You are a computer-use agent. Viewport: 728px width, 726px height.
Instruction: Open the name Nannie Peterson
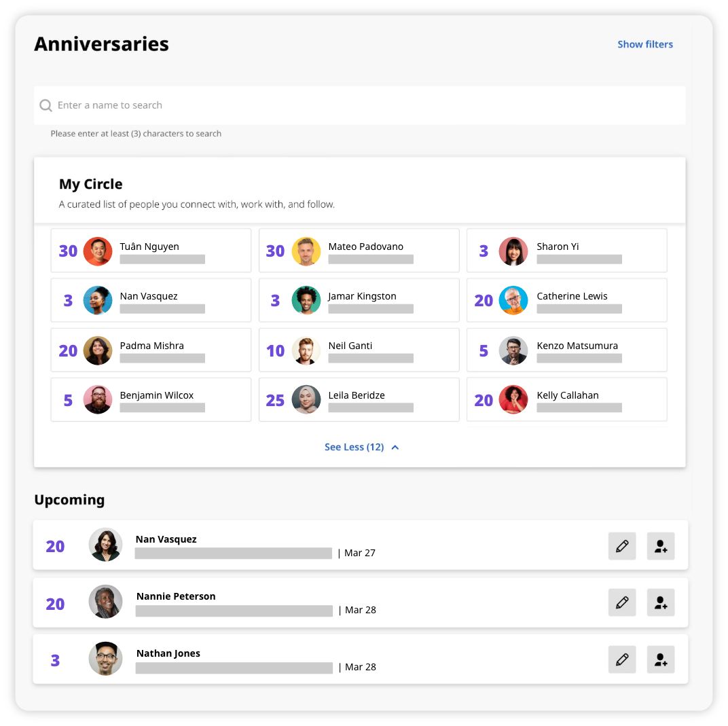176,596
